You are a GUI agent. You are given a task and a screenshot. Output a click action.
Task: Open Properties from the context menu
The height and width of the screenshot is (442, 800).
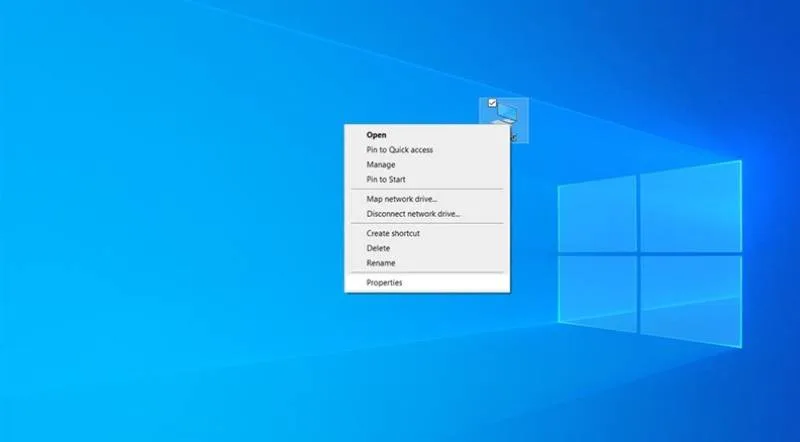[x=427, y=282]
